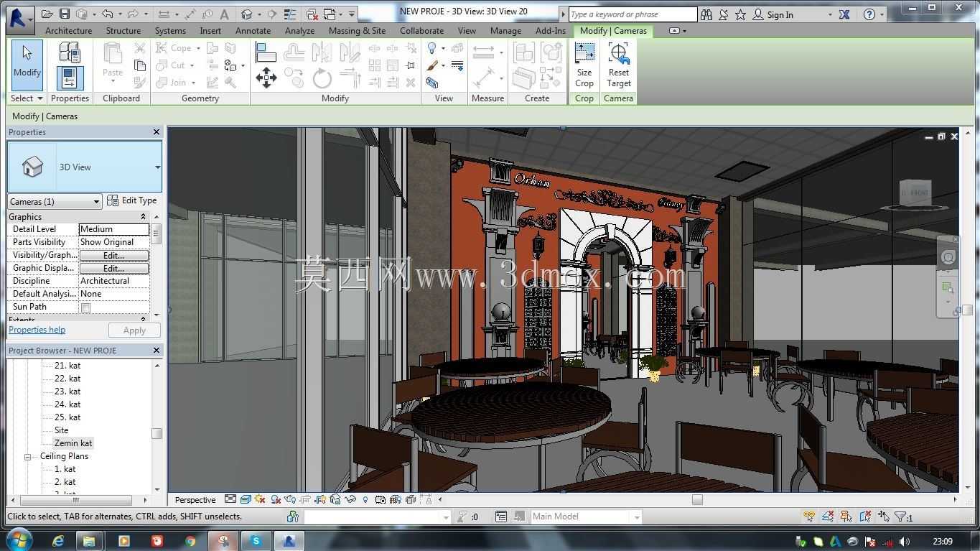Toggle the Sun Path icon in view control bar

point(260,499)
